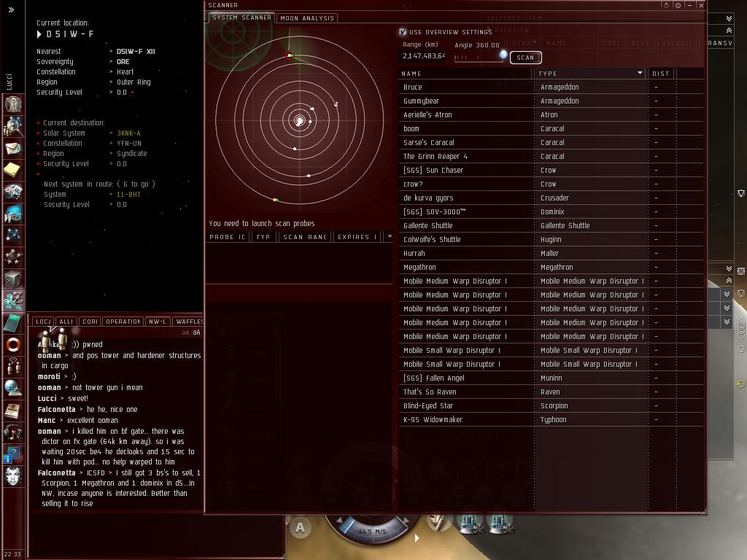Click the Probe ID column header
Screen dimensions: 747x560
tap(228, 237)
